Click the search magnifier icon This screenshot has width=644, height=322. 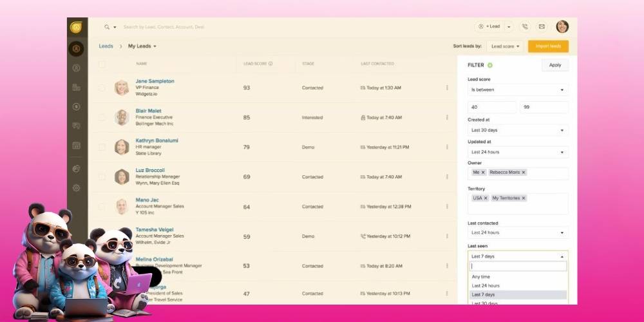107,27
